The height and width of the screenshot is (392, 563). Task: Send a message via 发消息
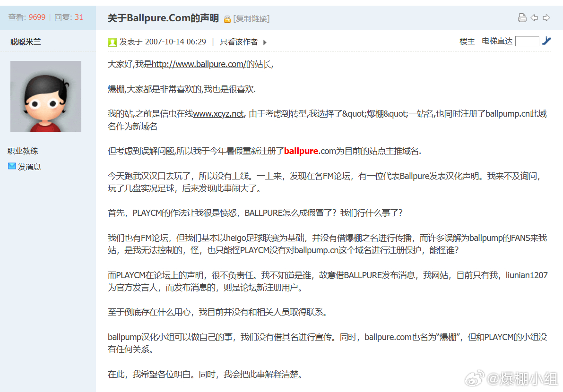click(x=29, y=166)
